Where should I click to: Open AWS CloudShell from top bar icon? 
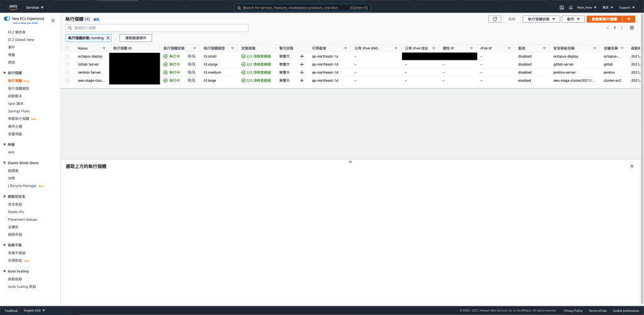coord(562,8)
